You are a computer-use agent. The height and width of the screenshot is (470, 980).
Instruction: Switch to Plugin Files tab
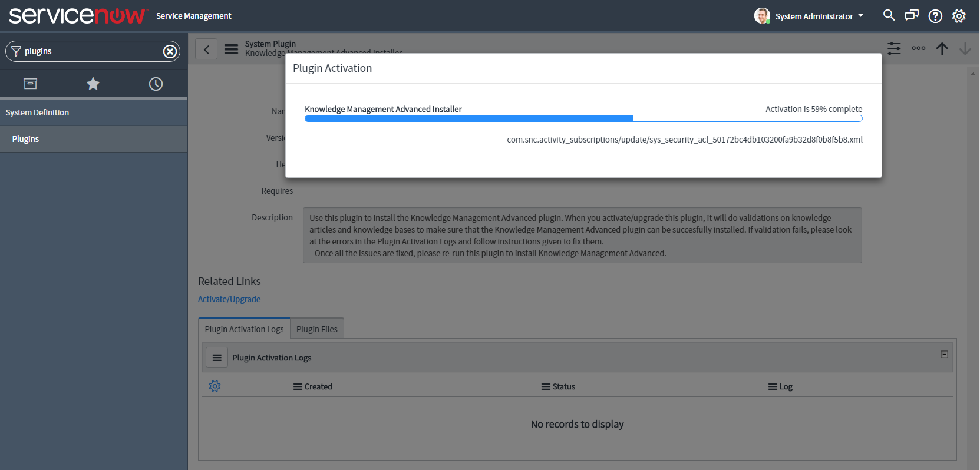pyautogui.click(x=317, y=329)
